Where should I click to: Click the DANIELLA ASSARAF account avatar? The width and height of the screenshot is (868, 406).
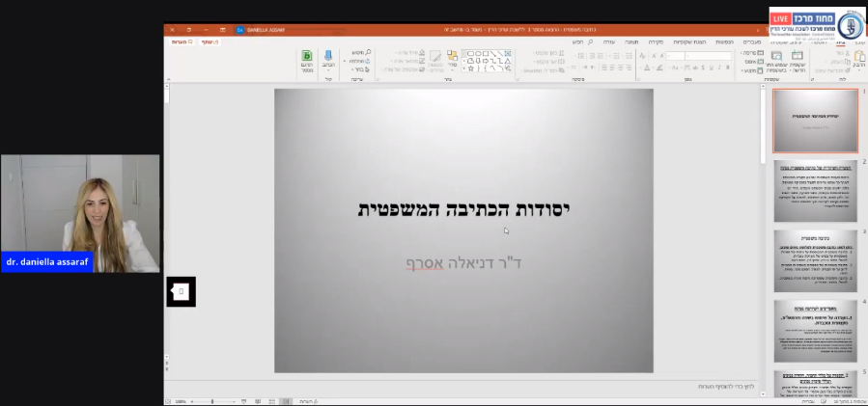click(x=239, y=30)
